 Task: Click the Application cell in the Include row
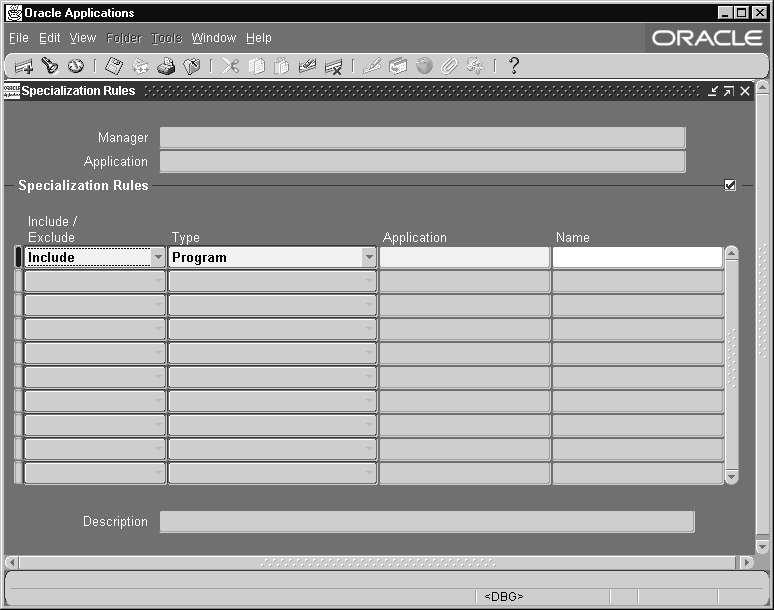point(464,257)
